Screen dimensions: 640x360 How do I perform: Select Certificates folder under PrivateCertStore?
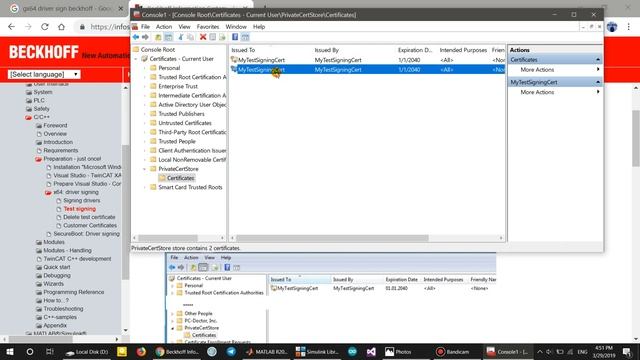[180, 178]
